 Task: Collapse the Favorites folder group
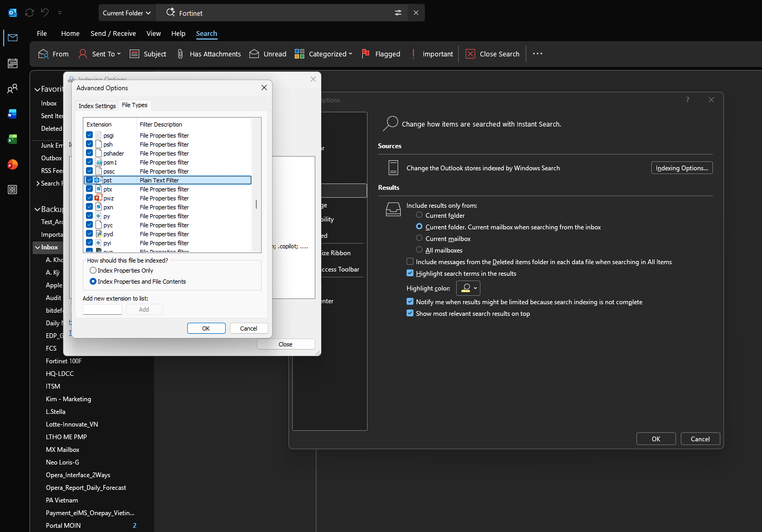coord(37,90)
